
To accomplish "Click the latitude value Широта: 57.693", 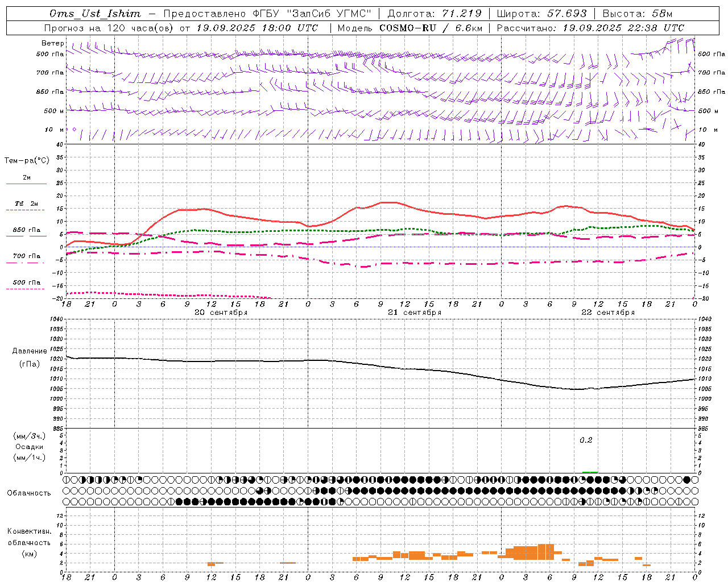I will point(541,14).
